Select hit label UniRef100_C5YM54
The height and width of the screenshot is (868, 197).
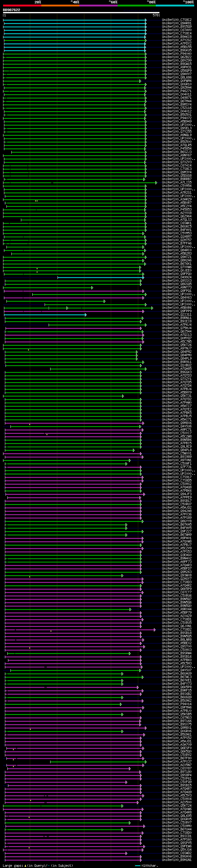177,186
